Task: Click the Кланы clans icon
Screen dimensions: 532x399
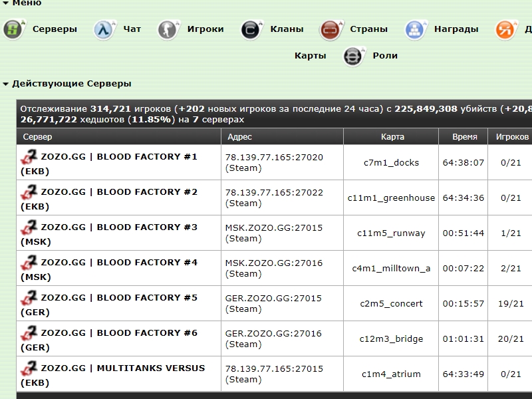Action: (251, 29)
